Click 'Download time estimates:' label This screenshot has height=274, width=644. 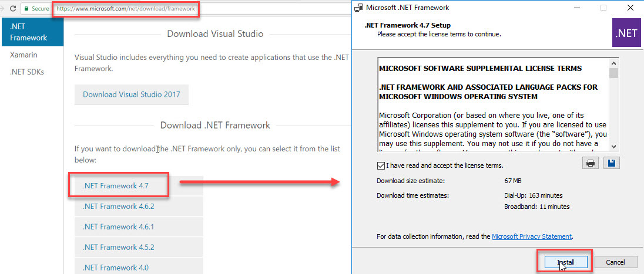412,195
